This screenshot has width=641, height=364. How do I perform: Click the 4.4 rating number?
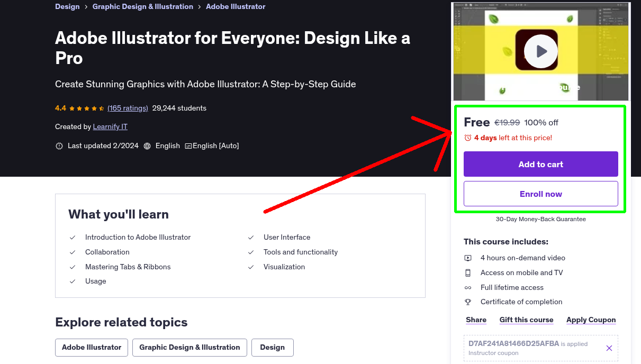click(x=60, y=108)
